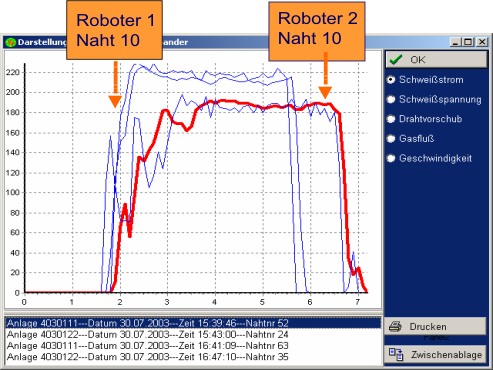Click the printer icon beside Drucken
This screenshot has width=493, height=370.
(395, 326)
